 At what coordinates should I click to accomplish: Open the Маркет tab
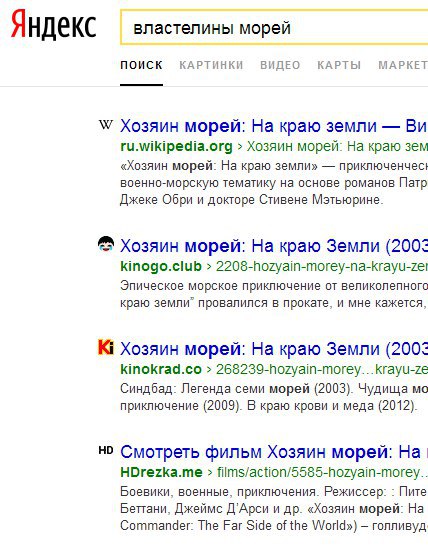pyautogui.click(x=403, y=65)
